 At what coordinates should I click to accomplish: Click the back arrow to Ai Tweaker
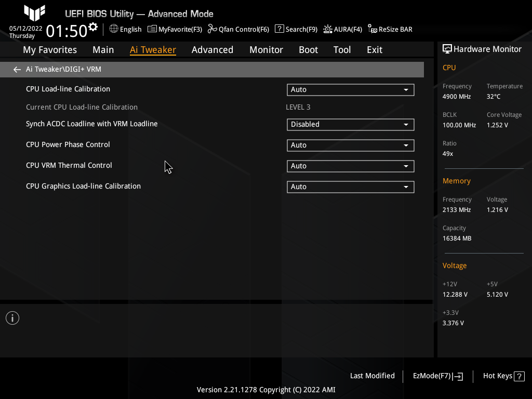click(17, 70)
